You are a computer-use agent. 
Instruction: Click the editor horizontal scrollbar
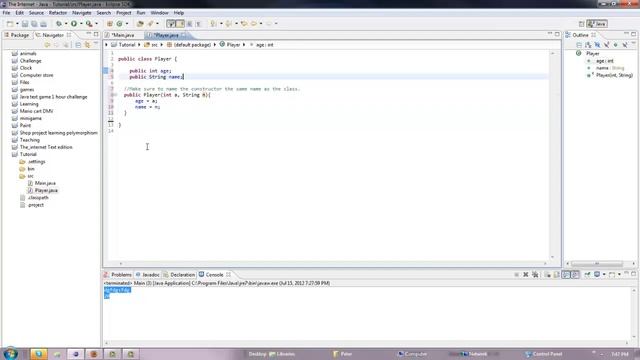[333, 264]
